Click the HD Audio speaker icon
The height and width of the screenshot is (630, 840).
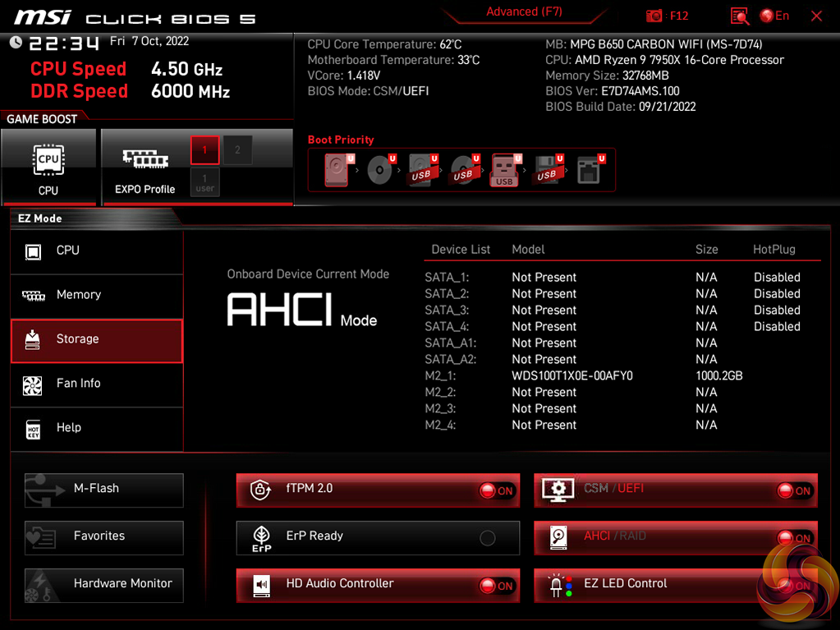[261, 586]
